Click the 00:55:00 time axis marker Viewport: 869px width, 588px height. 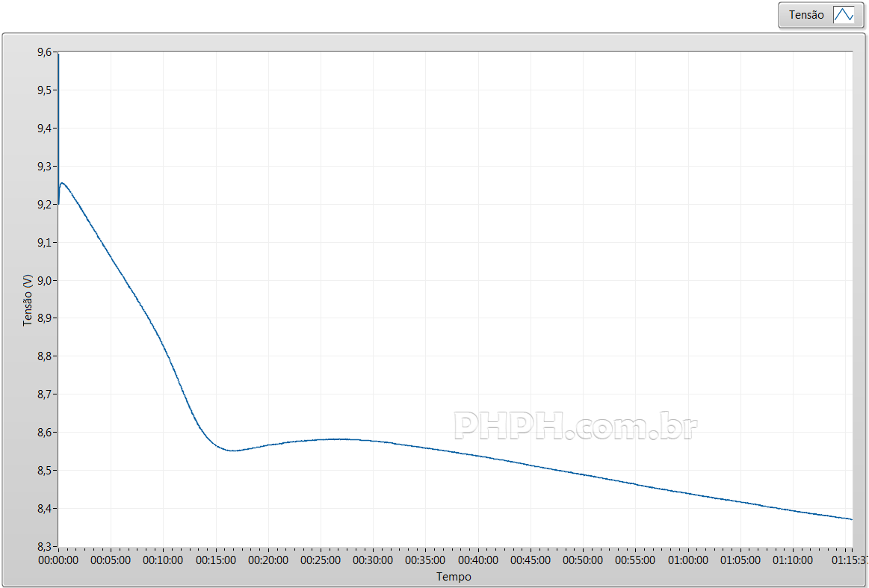pyautogui.click(x=635, y=560)
